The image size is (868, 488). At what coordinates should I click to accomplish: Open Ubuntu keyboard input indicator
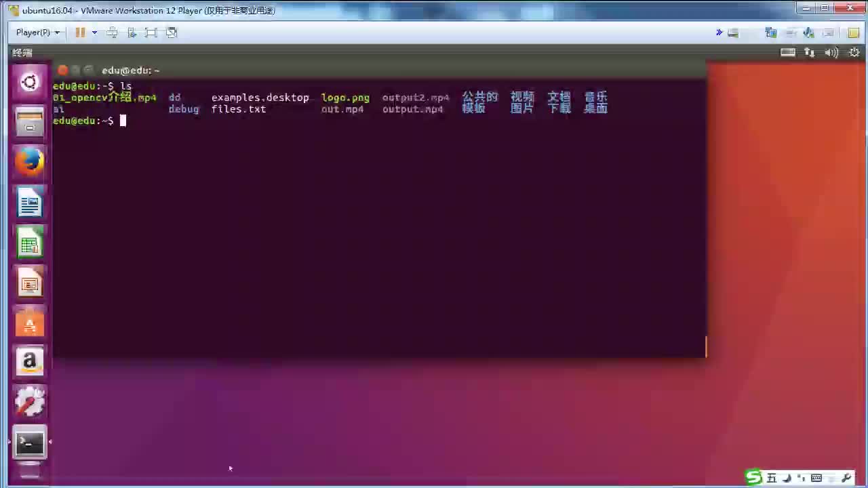click(x=787, y=52)
